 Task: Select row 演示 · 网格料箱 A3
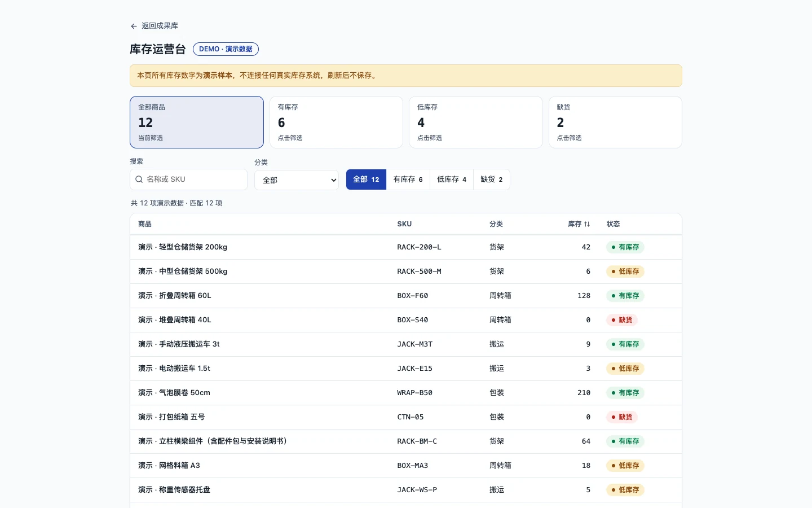[x=405, y=466]
